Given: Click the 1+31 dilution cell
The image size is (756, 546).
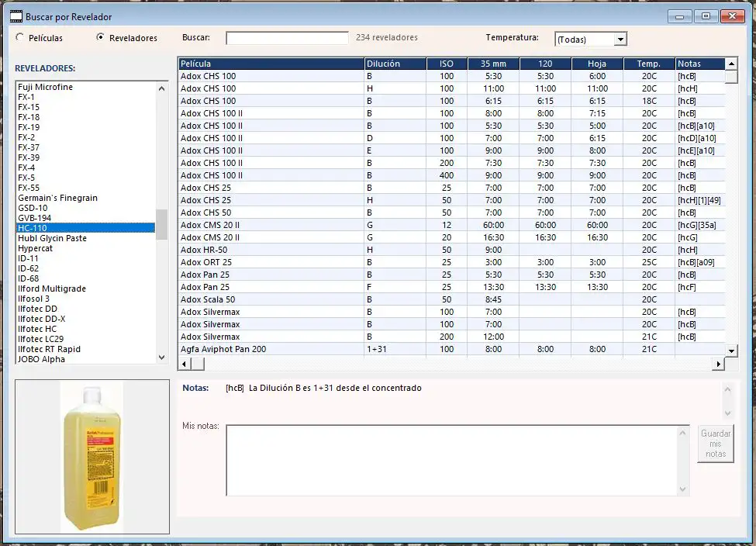Looking at the screenshot, I should coord(395,349).
